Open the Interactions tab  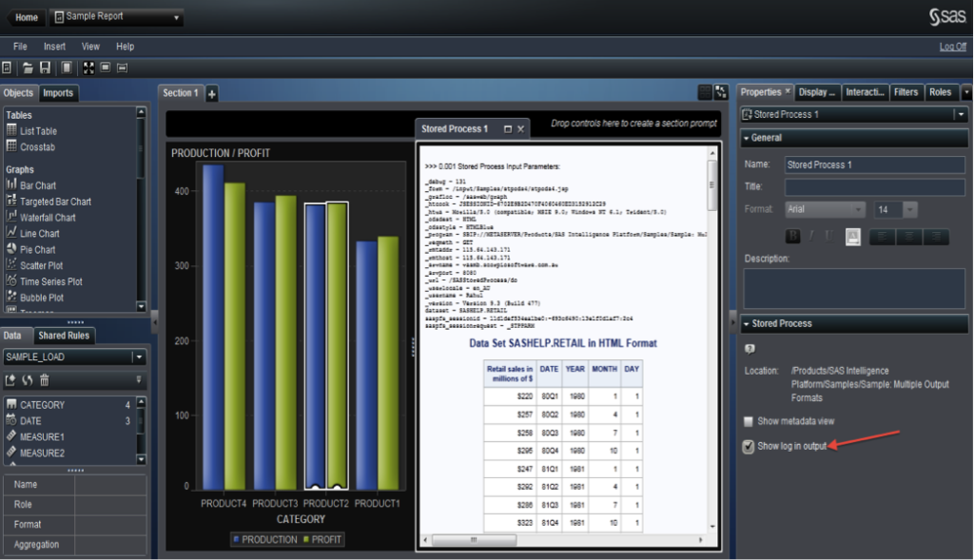[866, 92]
